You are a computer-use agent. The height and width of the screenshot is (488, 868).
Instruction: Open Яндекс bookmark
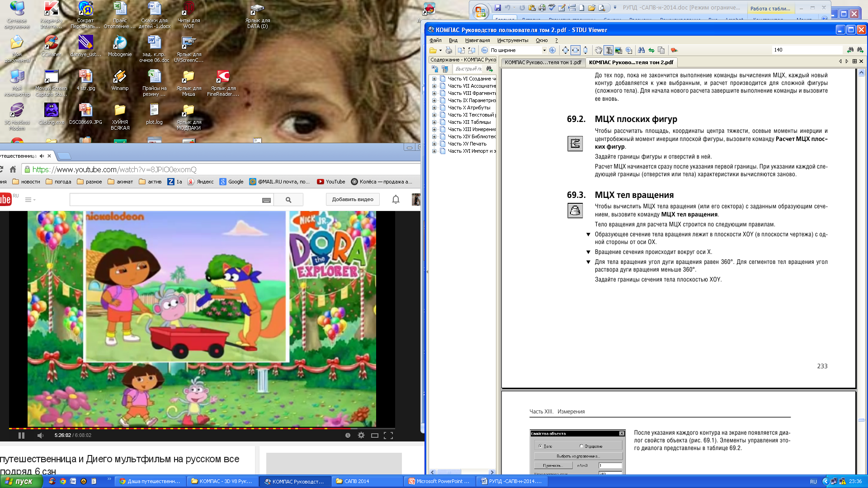coord(201,182)
